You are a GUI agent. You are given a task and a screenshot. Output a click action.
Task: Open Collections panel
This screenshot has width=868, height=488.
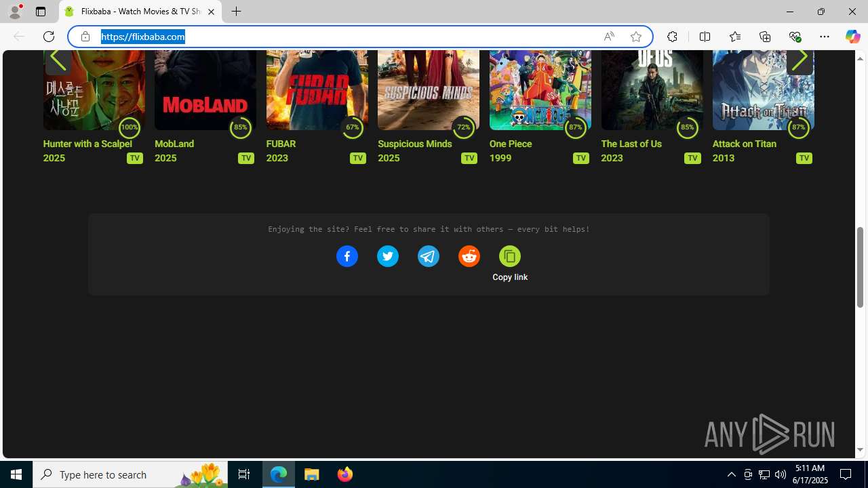[x=765, y=37]
